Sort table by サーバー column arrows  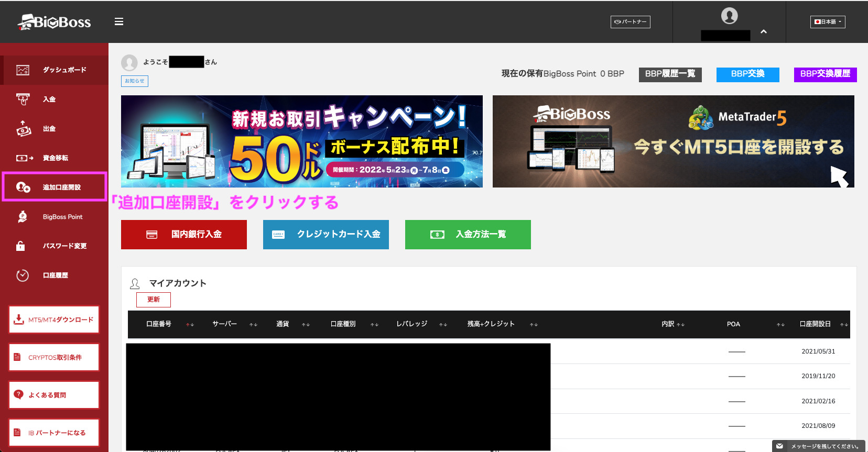click(253, 325)
